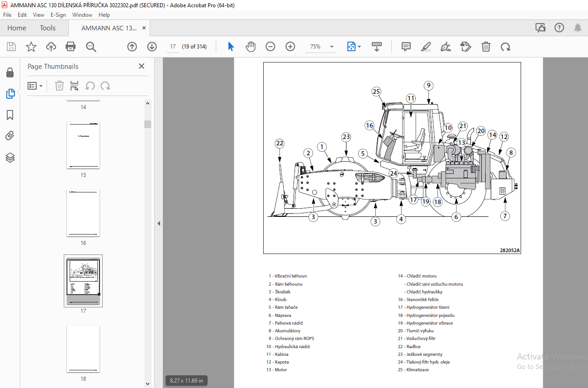This screenshot has height=388, width=588.
Task: Click the legend entry '1 - Vibrační běhoun'
Action: click(x=287, y=276)
